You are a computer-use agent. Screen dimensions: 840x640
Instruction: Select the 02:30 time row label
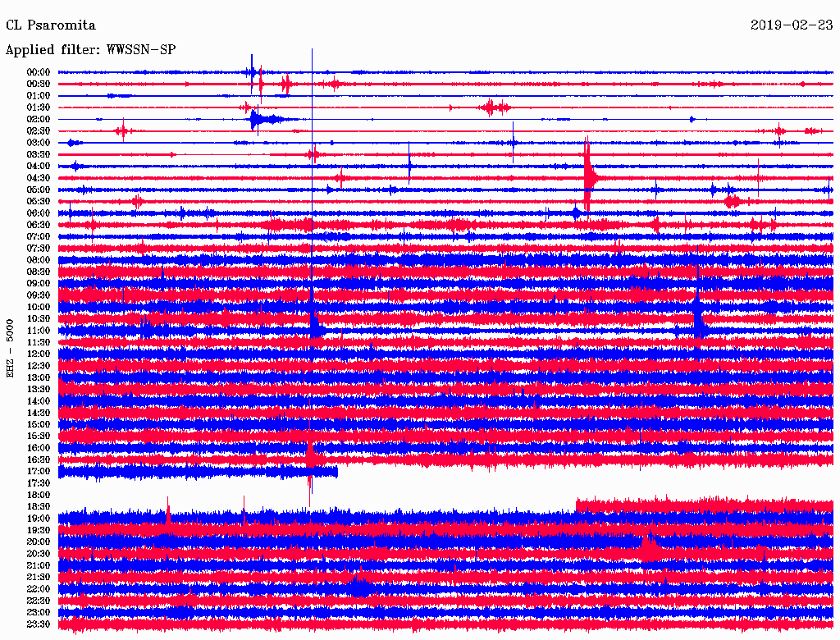[39, 131]
